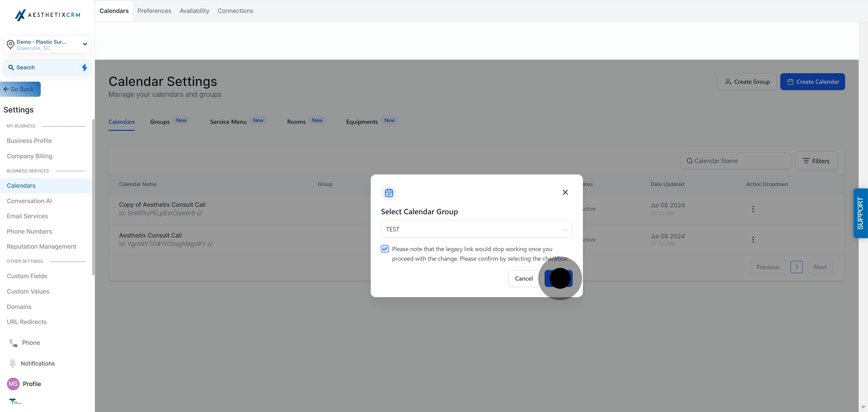
Task: Click the MS profile avatar
Action: [x=13, y=384]
